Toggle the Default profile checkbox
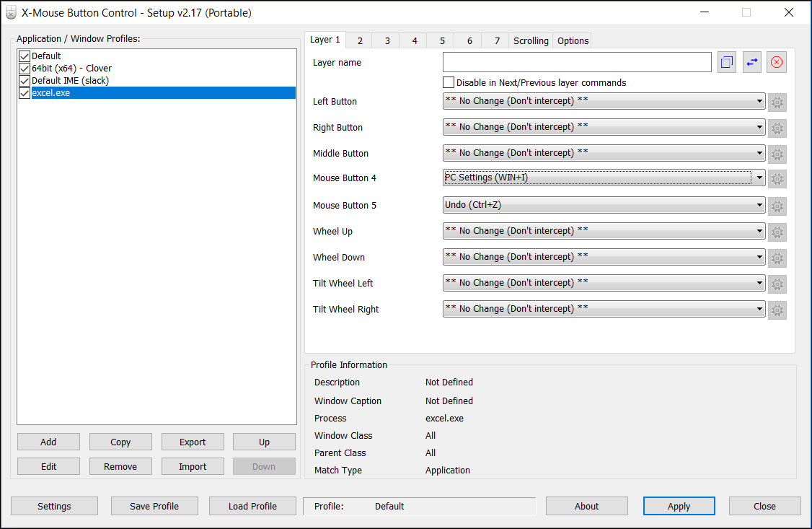812x529 pixels. point(25,56)
